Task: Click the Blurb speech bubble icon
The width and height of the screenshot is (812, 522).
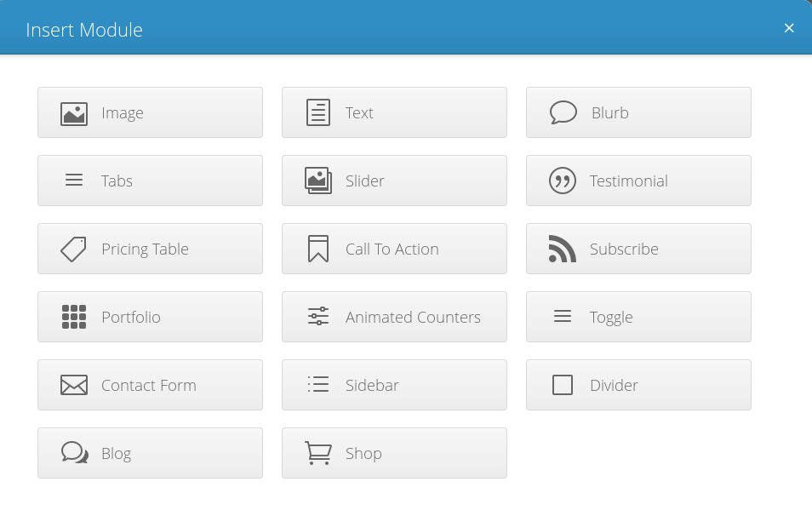Action: pos(563,112)
